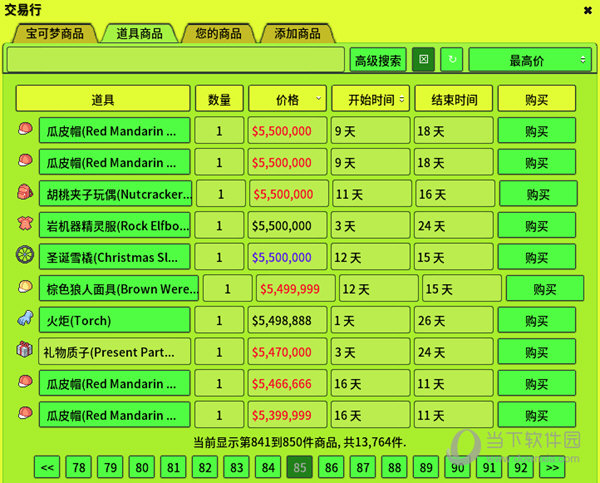Viewport: 600px width, 483px height.
Task: Buy the 火炬 Torch item
Action: coord(537,320)
